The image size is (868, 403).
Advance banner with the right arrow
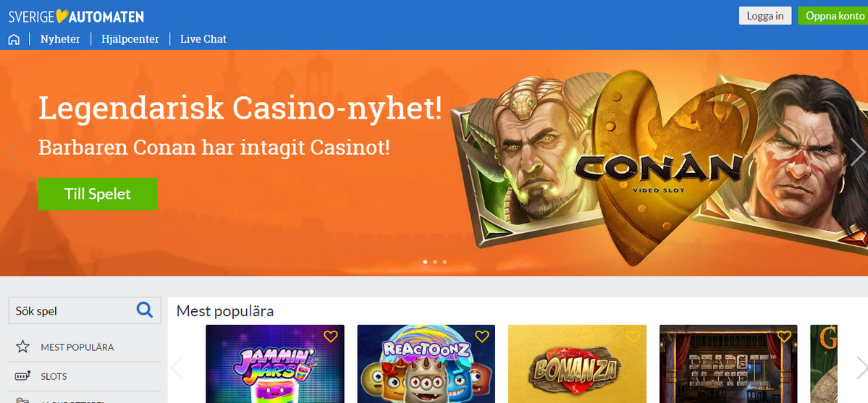[x=856, y=152]
